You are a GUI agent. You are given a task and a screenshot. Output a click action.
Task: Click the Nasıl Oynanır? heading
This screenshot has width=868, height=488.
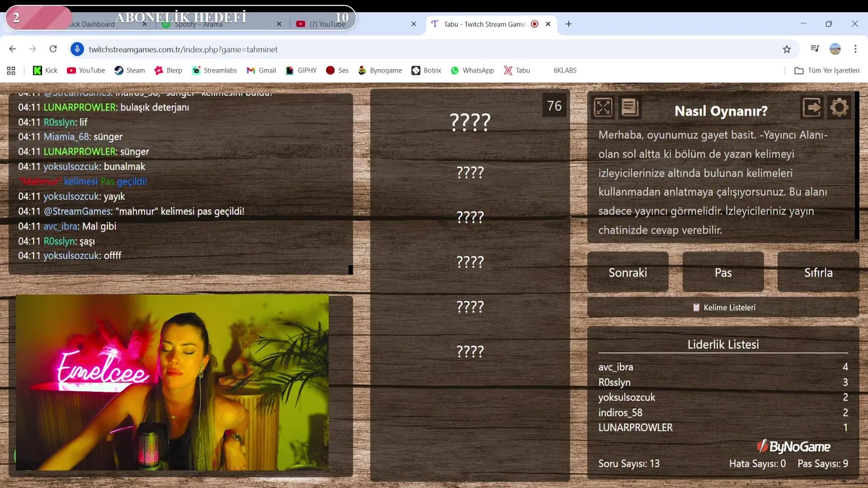[x=721, y=111]
